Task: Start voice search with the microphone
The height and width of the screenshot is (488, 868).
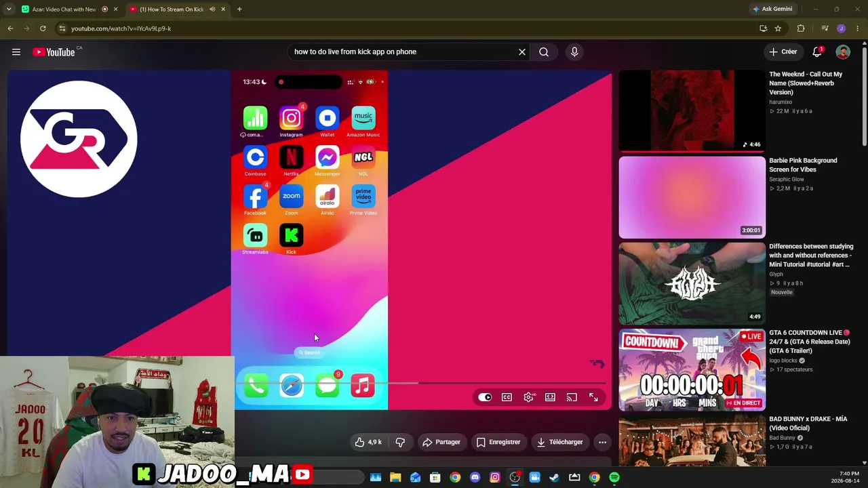Action: [574, 52]
